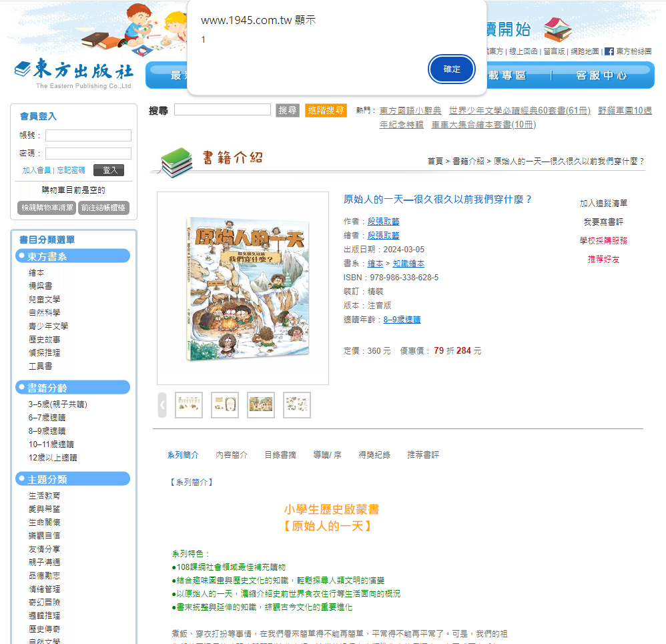This screenshot has height=644, width=666.
Task: Click the 確定 button in alert dialog
Action: pos(452,69)
